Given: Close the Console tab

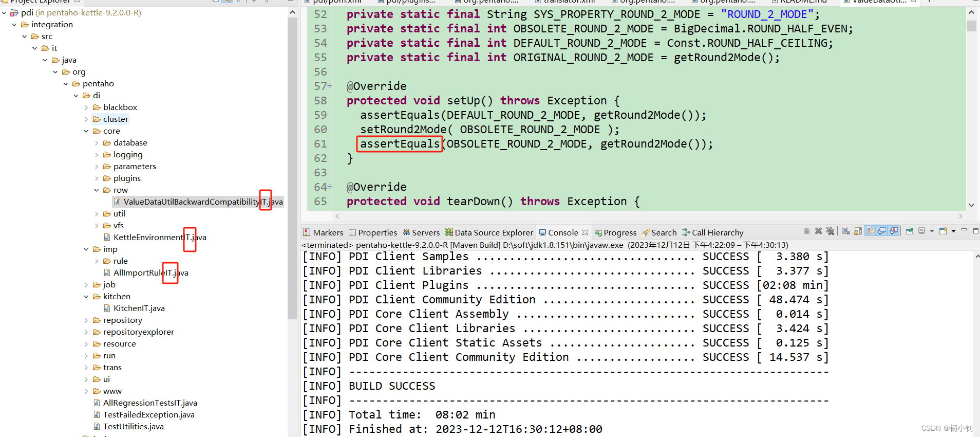Looking at the screenshot, I should click(585, 232).
